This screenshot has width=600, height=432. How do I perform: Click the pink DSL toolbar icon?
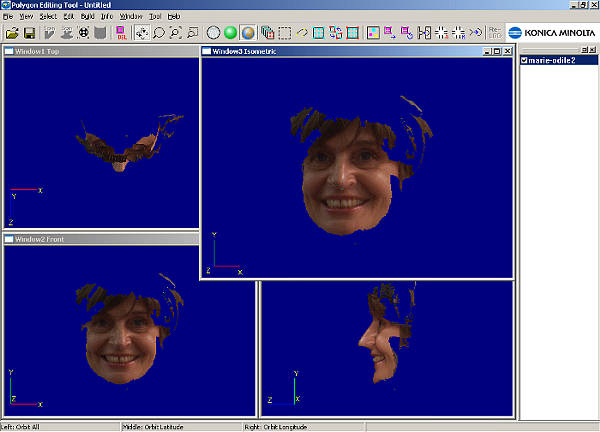[121, 33]
